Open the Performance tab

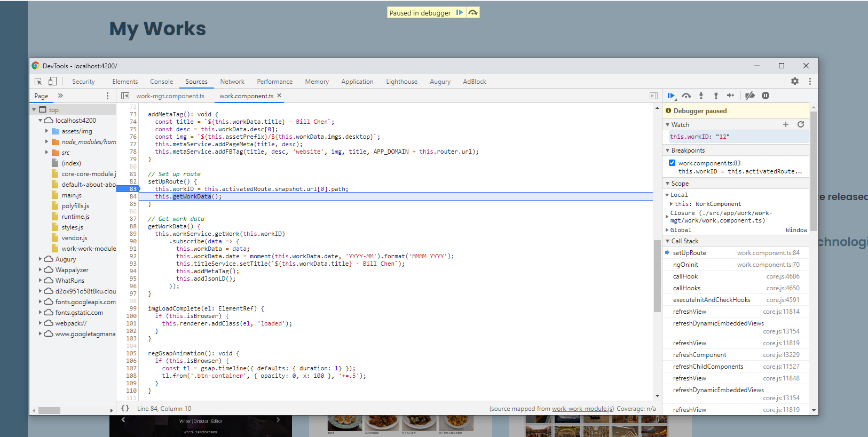click(275, 82)
